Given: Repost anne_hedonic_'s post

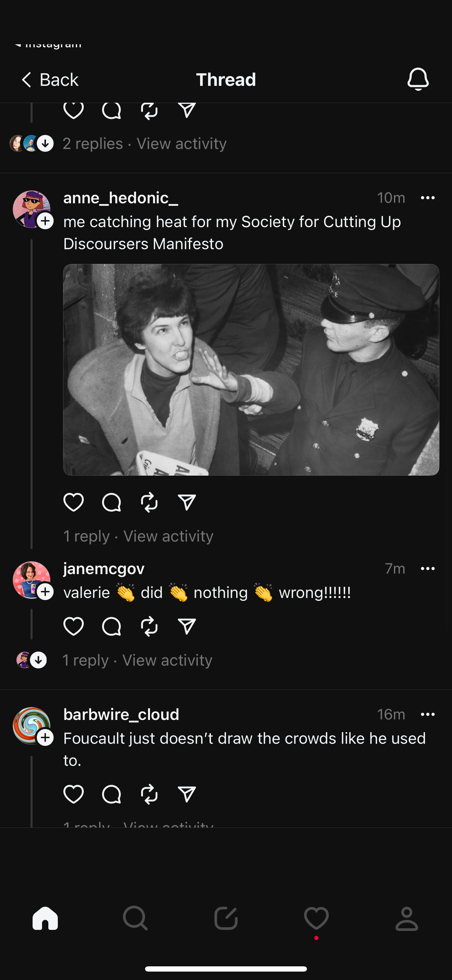Looking at the screenshot, I should click(x=149, y=502).
